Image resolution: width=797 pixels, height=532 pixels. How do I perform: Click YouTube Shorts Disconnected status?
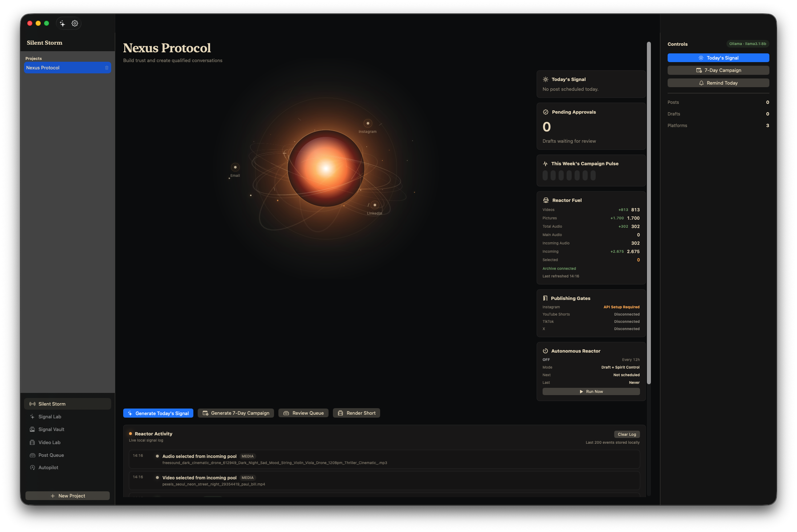pos(627,314)
